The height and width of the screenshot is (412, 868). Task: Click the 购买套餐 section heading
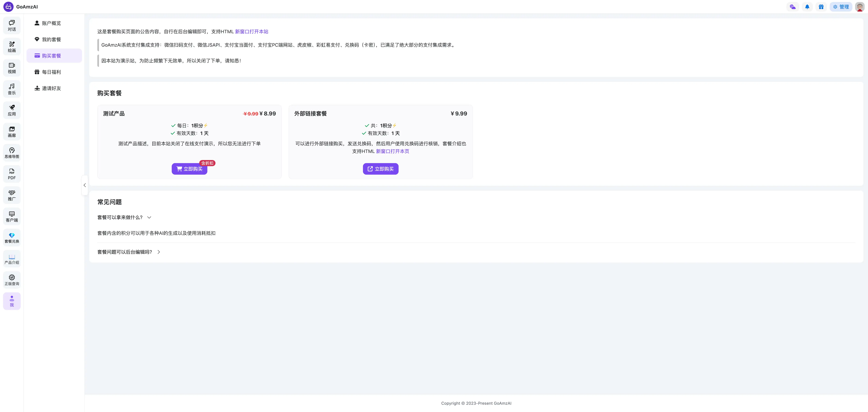(110, 93)
